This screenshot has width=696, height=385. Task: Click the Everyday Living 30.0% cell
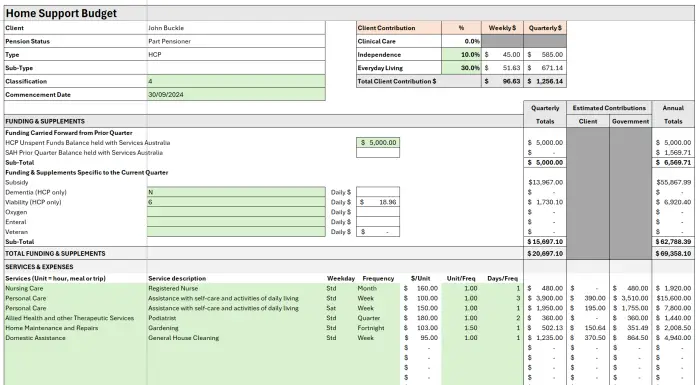click(461, 67)
